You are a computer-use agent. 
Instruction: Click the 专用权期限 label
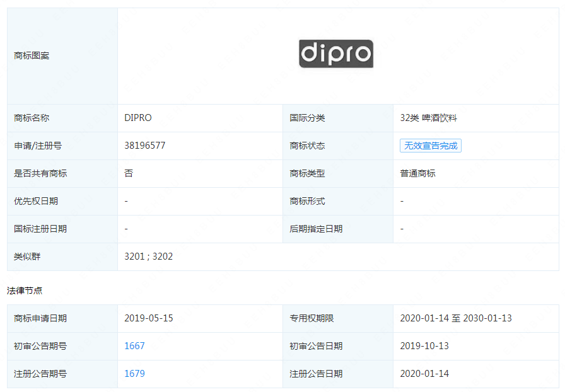click(x=312, y=318)
